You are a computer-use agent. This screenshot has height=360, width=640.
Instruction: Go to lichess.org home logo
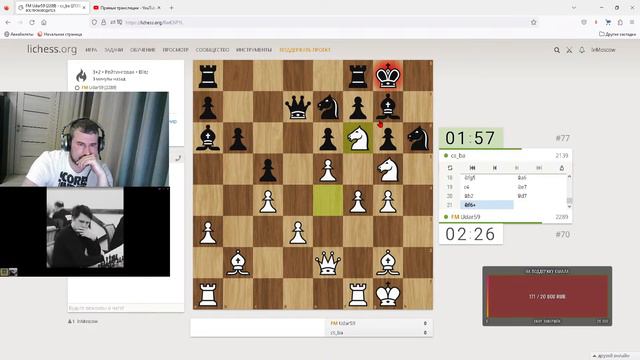(x=52, y=49)
